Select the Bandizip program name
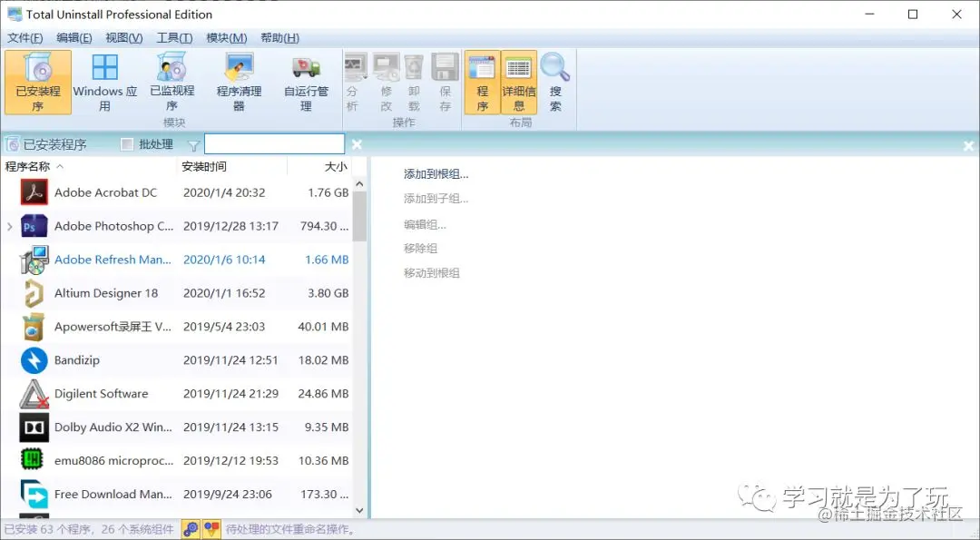The width and height of the screenshot is (980, 540). click(x=77, y=360)
